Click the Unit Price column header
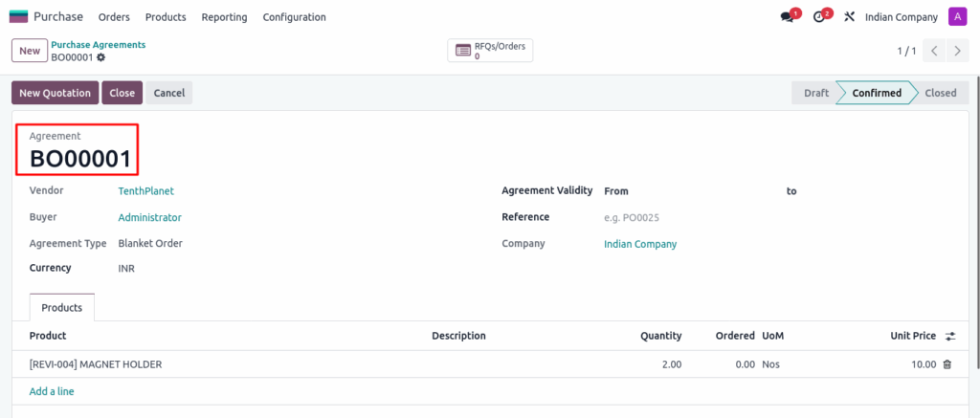 pos(913,336)
